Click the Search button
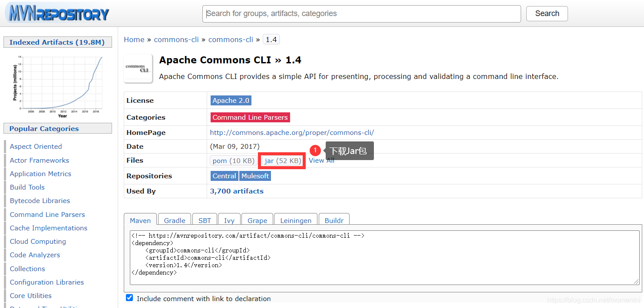Screen dimensions: 644x308 (x=547, y=13)
